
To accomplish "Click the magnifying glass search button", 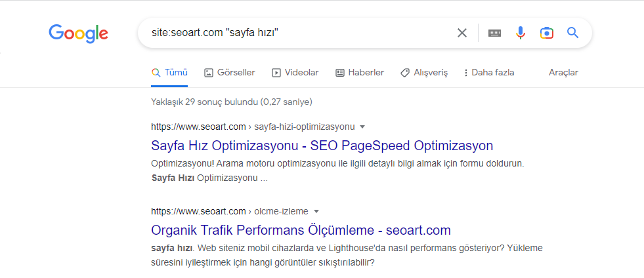I will point(572,33).
